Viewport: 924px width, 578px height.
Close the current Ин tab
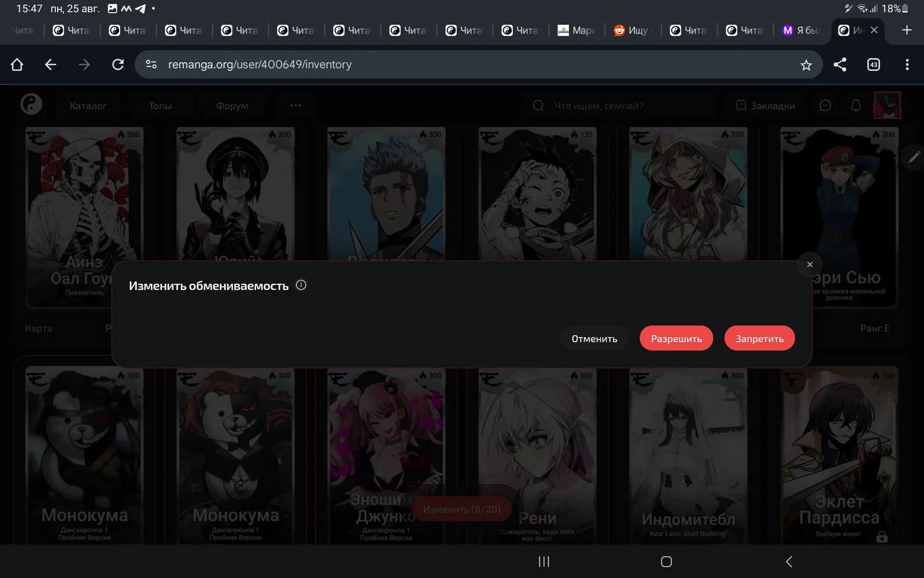click(x=874, y=30)
